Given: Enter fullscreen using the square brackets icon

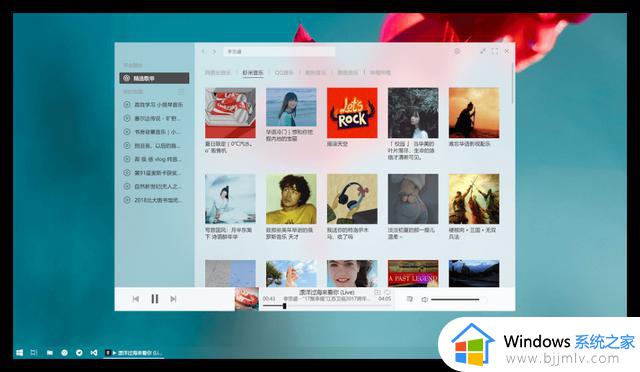Looking at the screenshot, I should coord(495,51).
